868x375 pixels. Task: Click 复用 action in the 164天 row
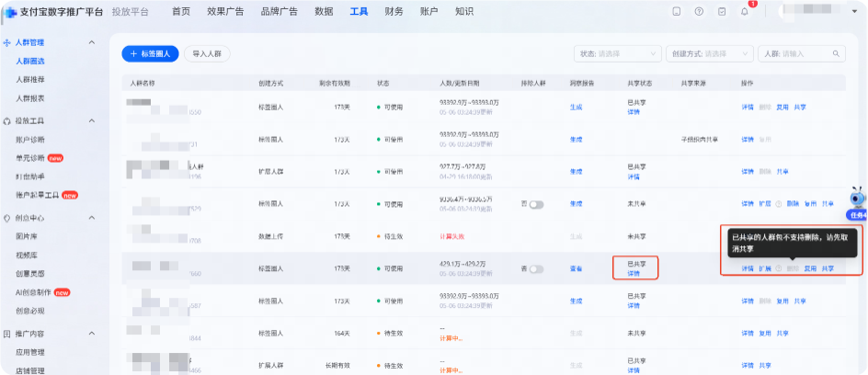point(764,334)
